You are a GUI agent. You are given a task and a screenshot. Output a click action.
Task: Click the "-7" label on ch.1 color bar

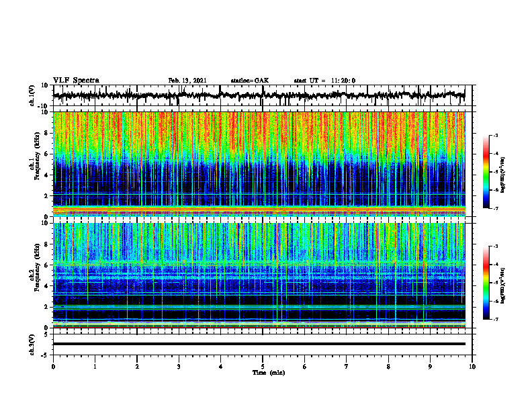496,208
